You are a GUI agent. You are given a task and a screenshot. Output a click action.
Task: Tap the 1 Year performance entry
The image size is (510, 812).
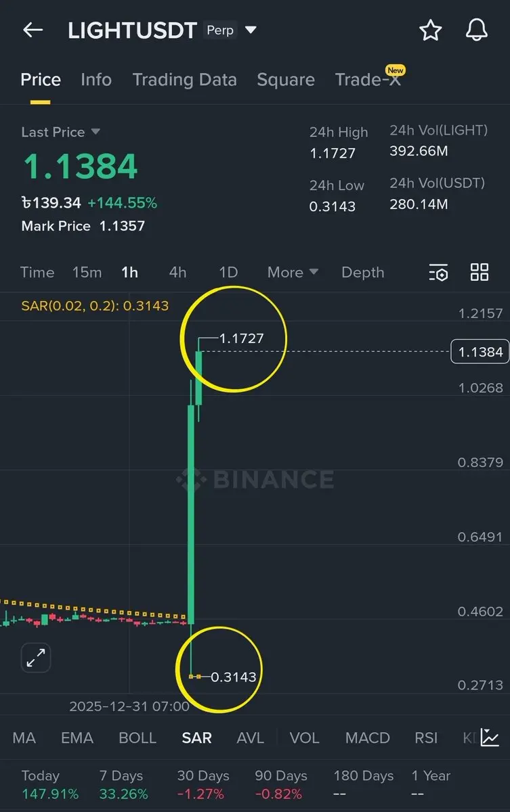coord(431,785)
